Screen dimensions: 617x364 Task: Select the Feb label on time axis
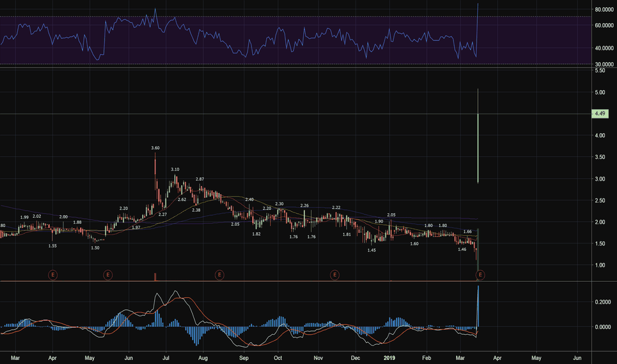click(x=426, y=357)
